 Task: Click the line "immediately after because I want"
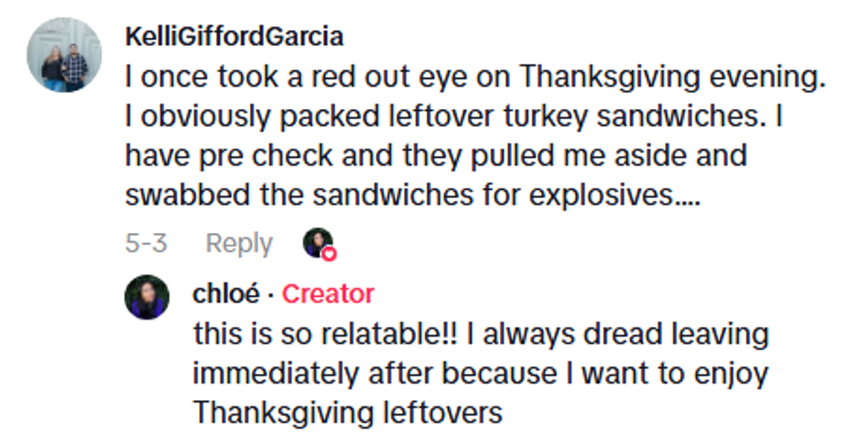(x=480, y=374)
